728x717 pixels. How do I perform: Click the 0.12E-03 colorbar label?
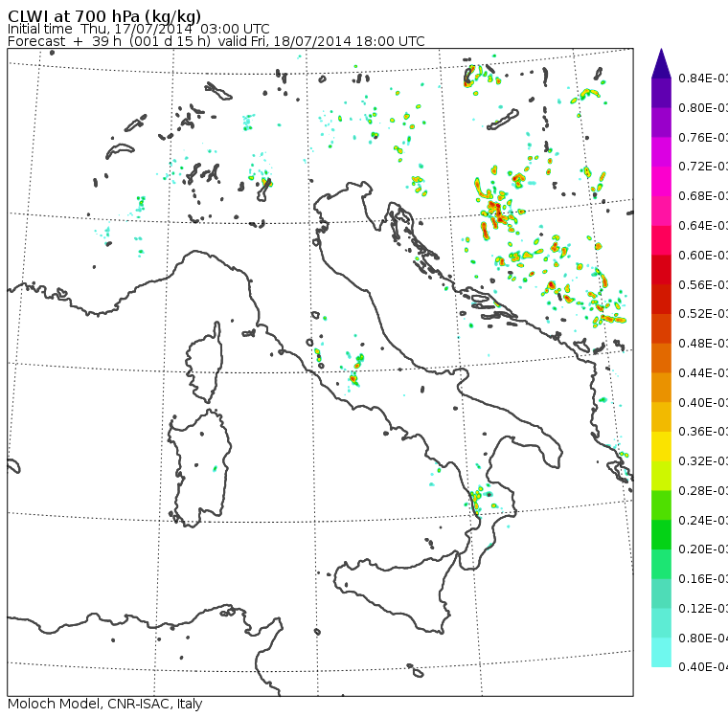coord(703,609)
